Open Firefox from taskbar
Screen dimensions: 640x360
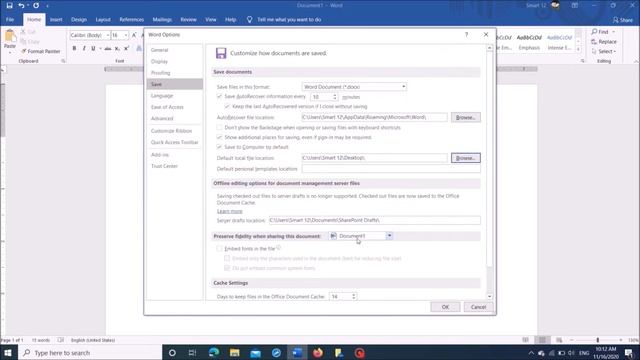(318, 353)
